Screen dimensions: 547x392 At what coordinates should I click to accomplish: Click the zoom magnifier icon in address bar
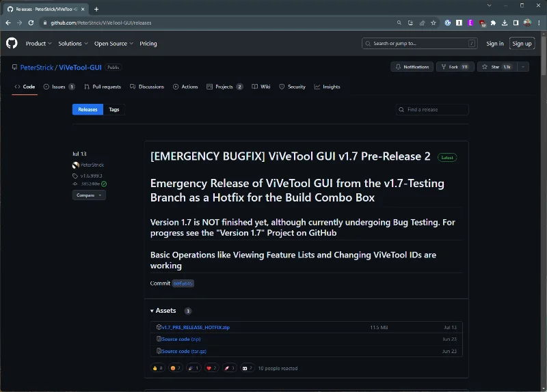click(x=399, y=23)
